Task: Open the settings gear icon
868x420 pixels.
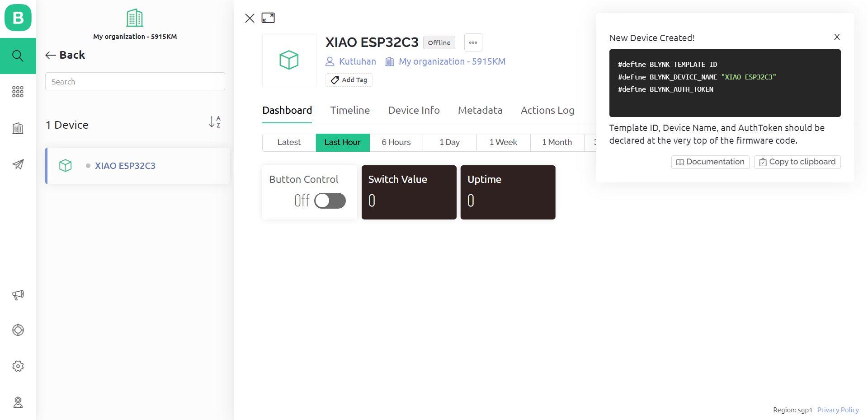Action: 18,366
